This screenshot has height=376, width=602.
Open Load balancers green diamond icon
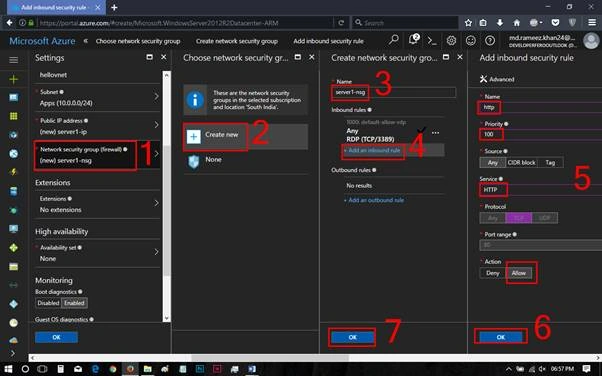13,248
